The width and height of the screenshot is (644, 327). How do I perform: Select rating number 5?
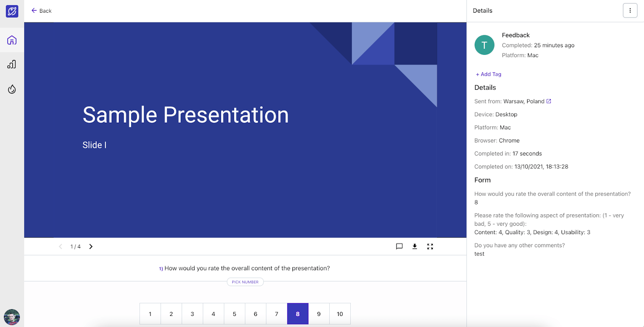234,314
